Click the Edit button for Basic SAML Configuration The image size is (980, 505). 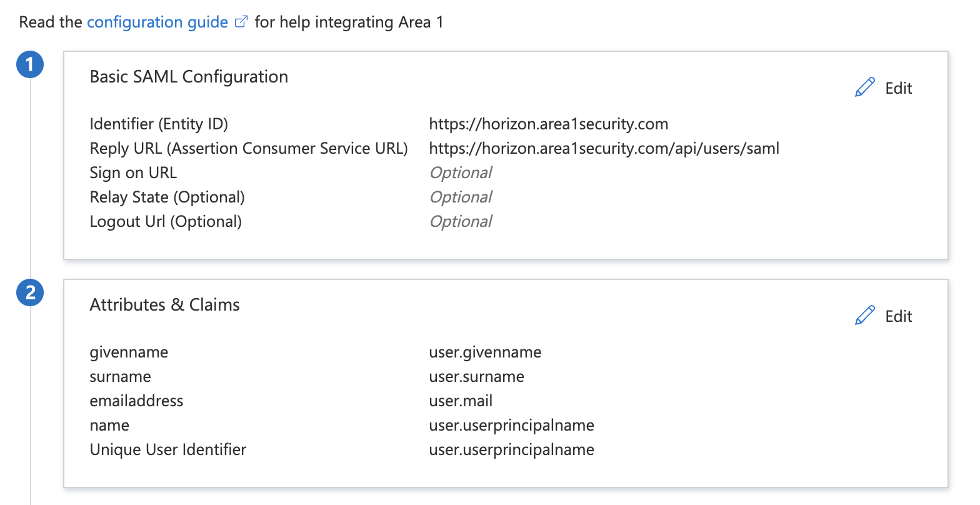pos(898,88)
